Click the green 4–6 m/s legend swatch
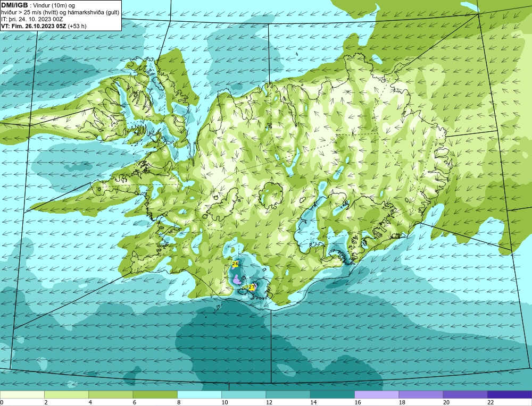This screenshot has height=406, width=532. coord(111,394)
